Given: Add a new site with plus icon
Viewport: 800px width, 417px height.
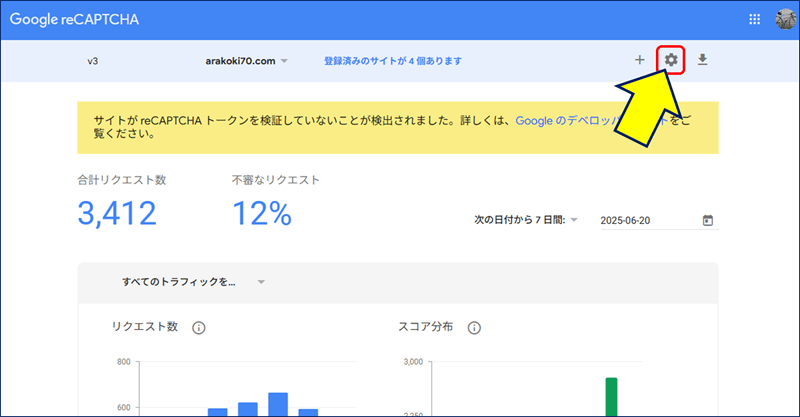Looking at the screenshot, I should 639,60.
